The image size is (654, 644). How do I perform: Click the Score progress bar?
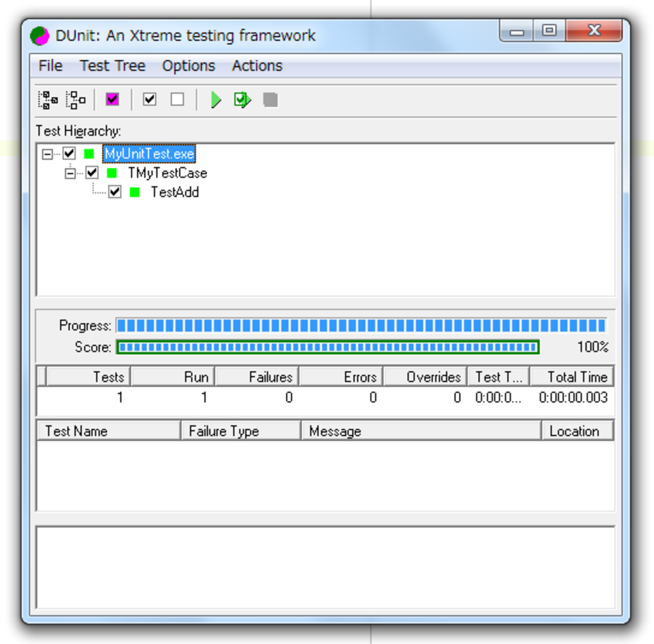(x=328, y=347)
